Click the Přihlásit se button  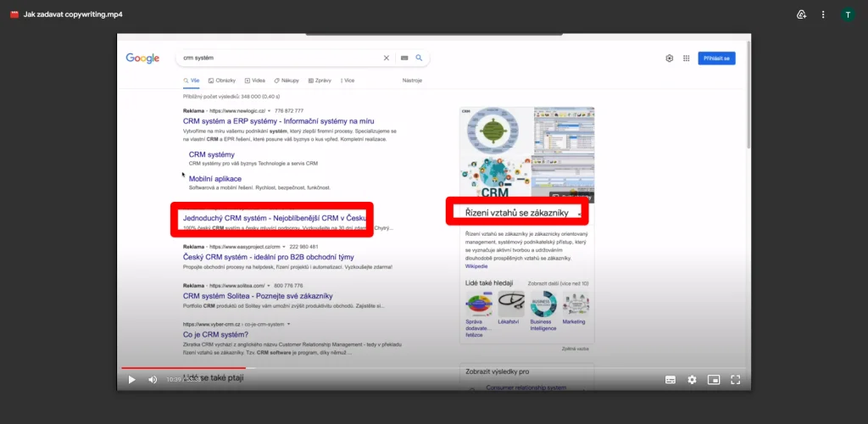tap(716, 59)
